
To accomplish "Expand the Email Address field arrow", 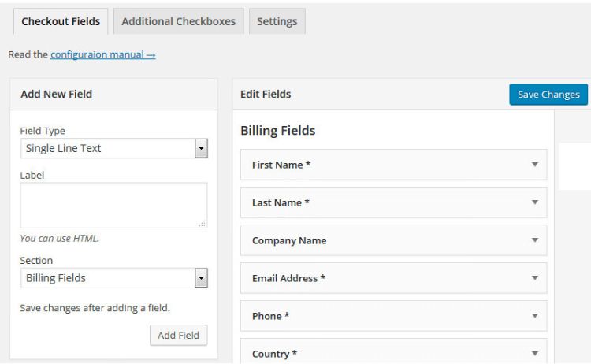I will (534, 278).
